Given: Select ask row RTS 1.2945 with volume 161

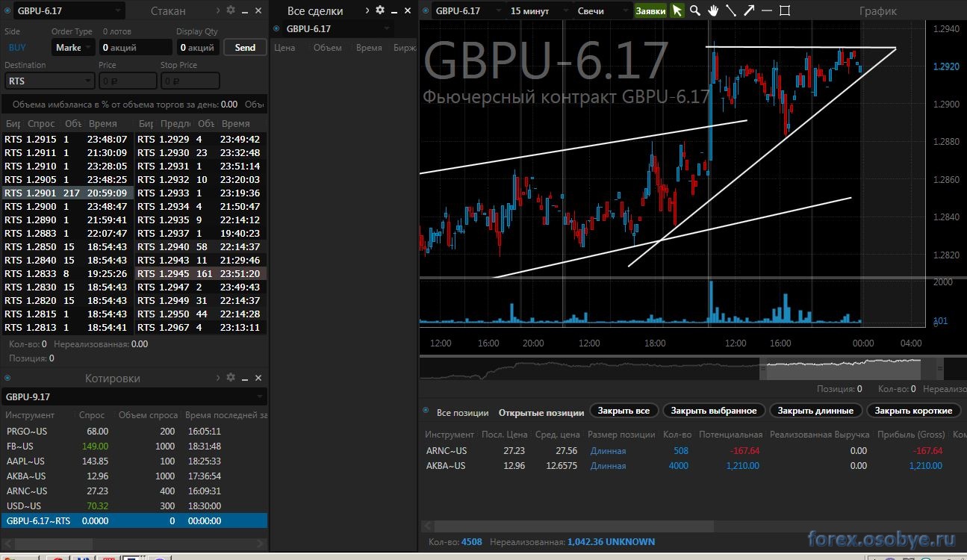Looking at the screenshot, I should coord(201,273).
